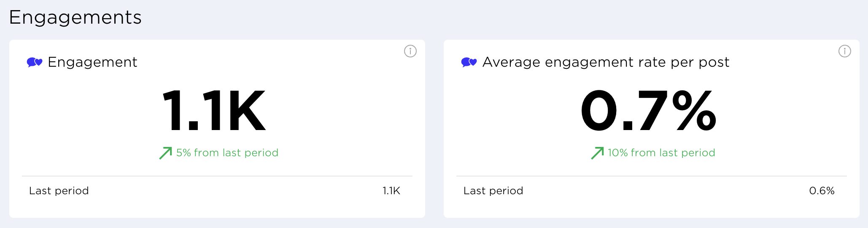868x228 pixels.
Task: Click the Engagement card title
Action: coord(92,62)
